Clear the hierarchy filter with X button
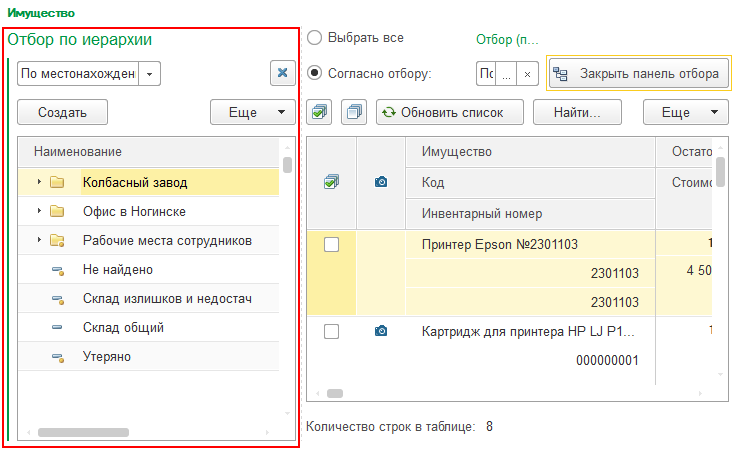Image resolution: width=740 pixels, height=450 pixels. [282, 74]
